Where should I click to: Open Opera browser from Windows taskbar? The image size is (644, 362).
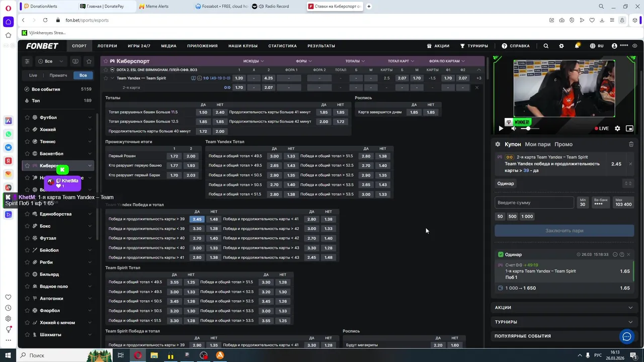pyautogui.click(x=137, y=355)
